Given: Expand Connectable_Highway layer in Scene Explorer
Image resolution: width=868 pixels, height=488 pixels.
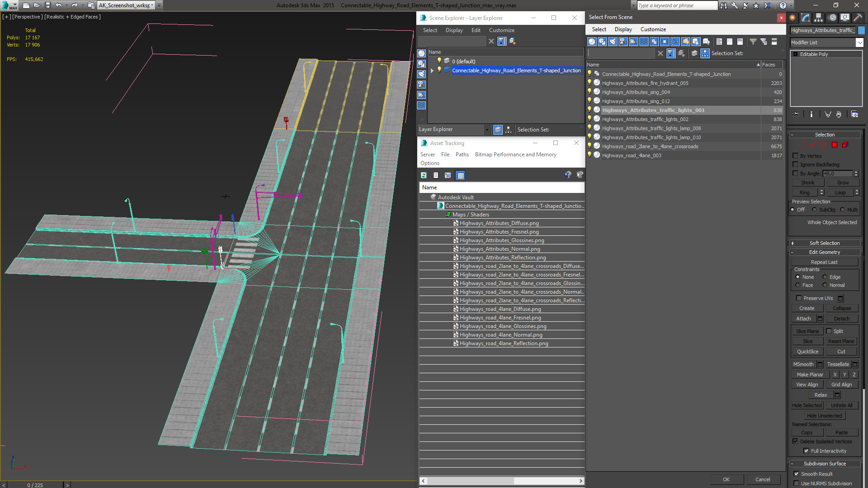Looking at the screenshot, I should [432, 70].
